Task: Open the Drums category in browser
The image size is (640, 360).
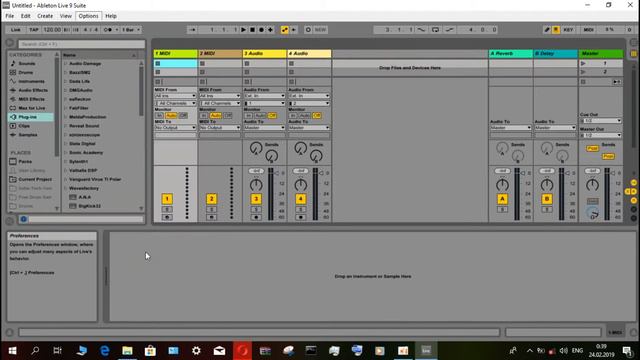Action: tap(26, 73)
